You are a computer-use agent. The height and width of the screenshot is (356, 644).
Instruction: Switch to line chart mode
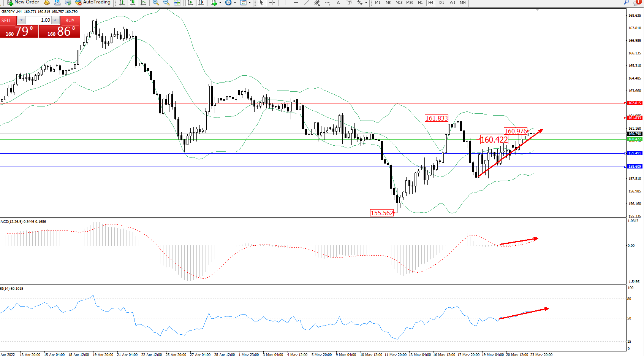[143, 3]
